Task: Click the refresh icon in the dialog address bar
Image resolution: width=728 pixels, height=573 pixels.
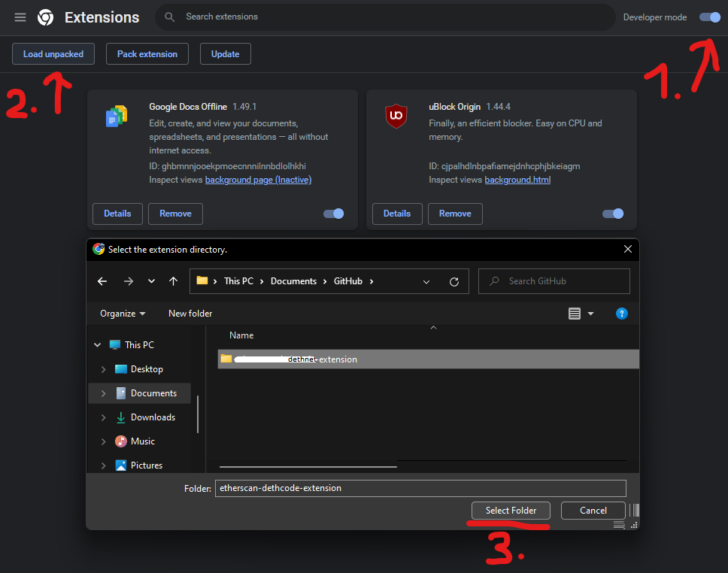Action: click(x=454, y=280)
